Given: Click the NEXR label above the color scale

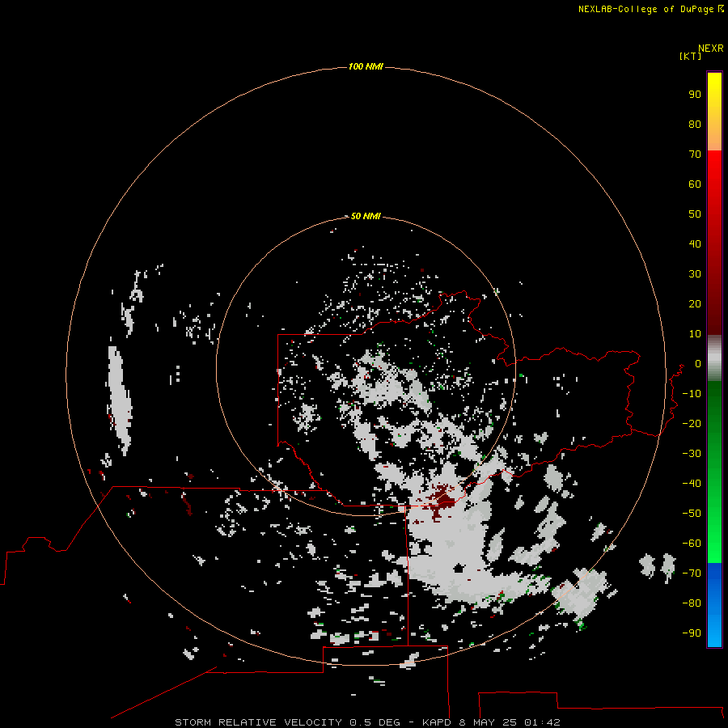Looking at the screenshot, I should point(711,49).
